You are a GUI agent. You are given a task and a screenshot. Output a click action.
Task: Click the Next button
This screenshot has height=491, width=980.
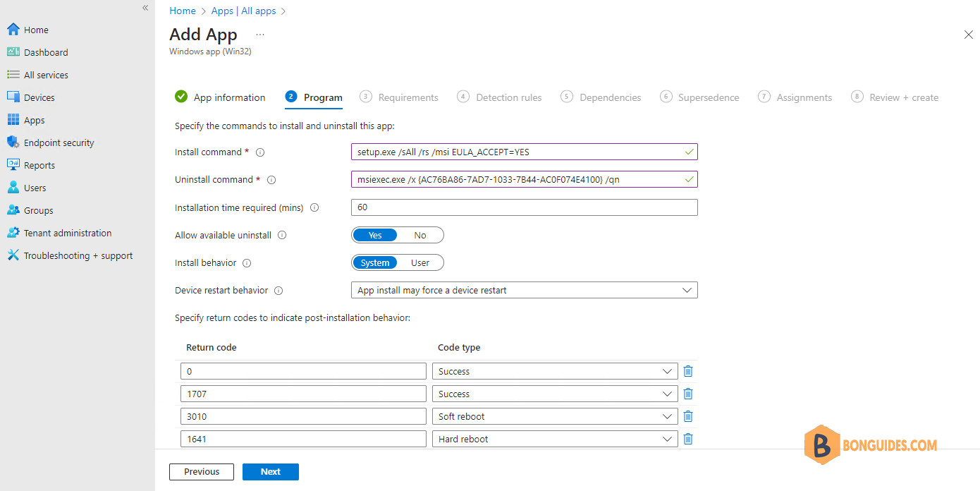click(x=271, y=472)
